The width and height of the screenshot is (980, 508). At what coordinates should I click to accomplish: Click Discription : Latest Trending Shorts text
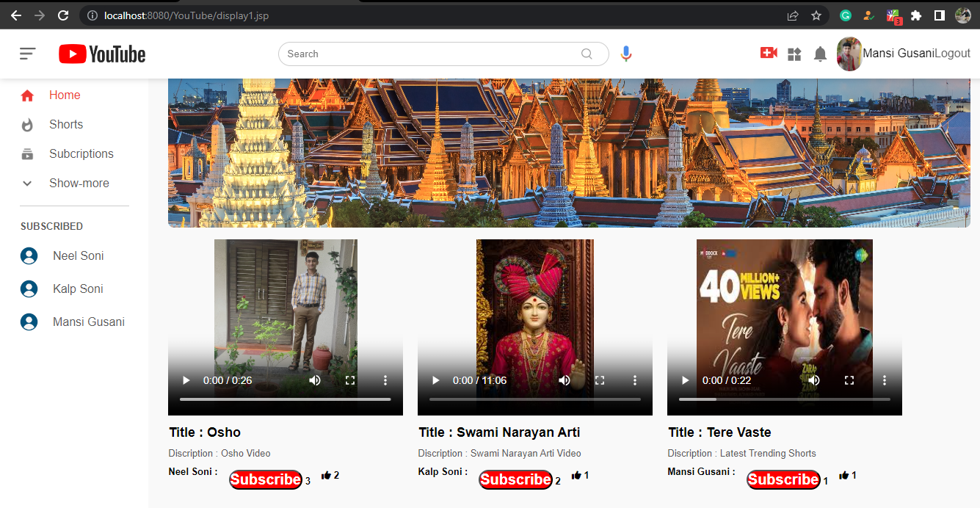(x=741, y=454)
